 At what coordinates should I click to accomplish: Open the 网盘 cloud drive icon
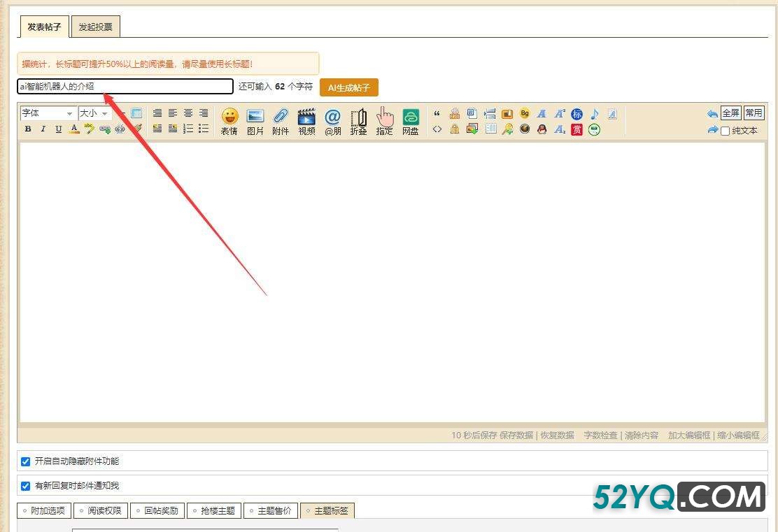[x=411, y=120]
